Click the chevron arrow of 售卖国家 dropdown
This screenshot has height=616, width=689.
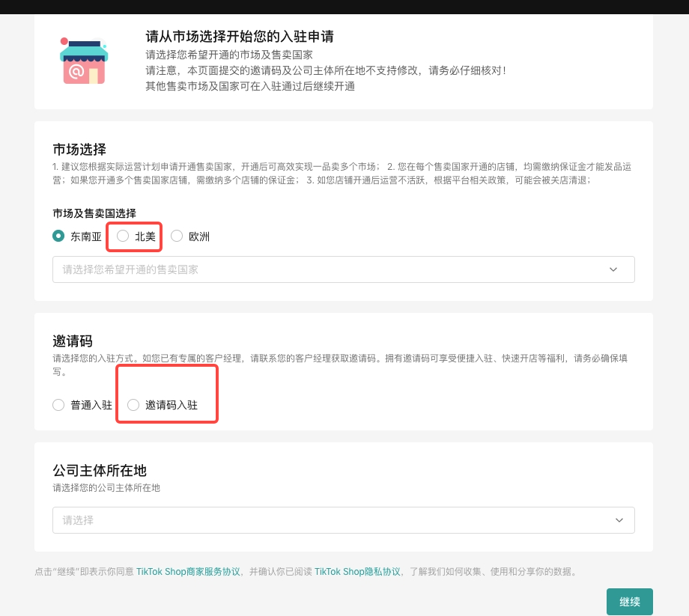[613, 269]
